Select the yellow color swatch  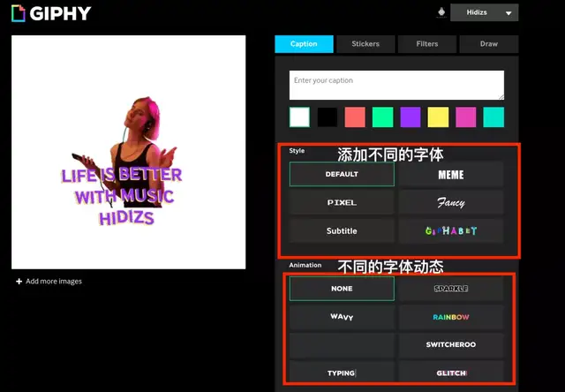[x=438, y=117]
